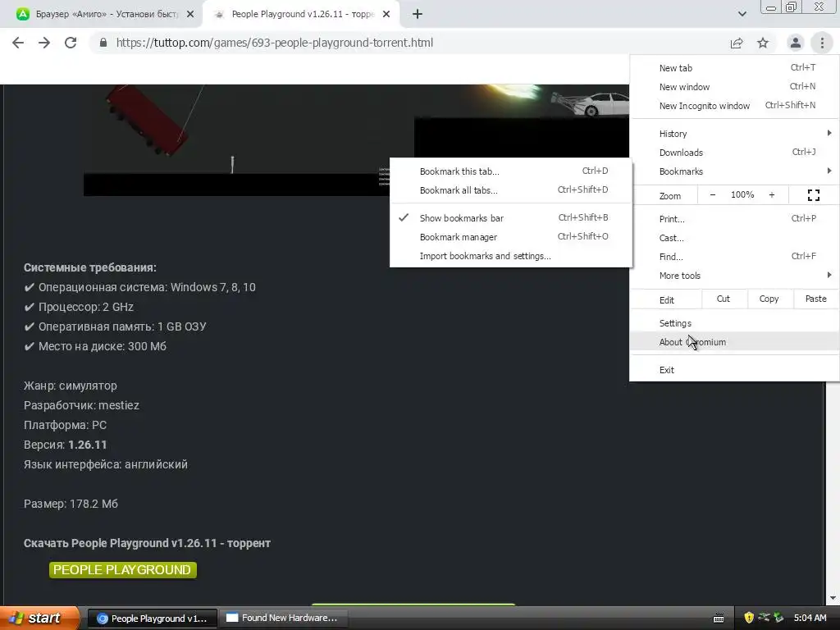Select Print from menu
Viewport: 840px width, 630px height.
click(x=734, y=218)
